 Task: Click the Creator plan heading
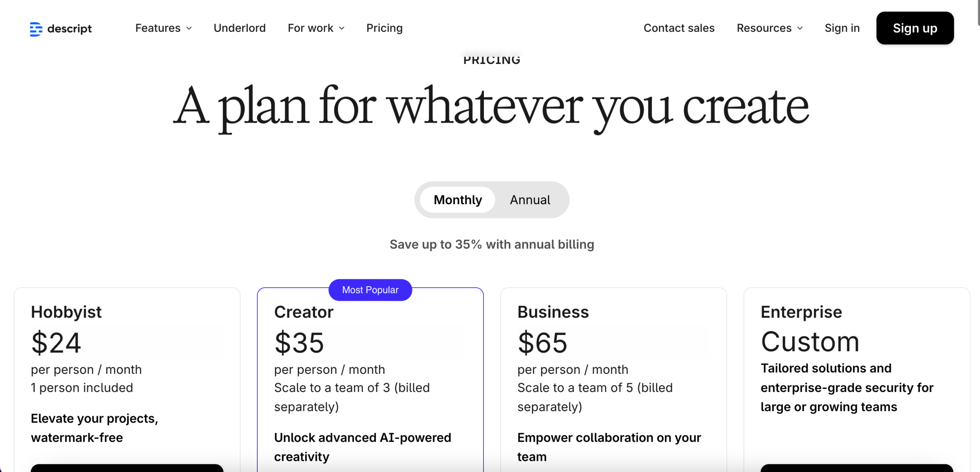click(304, 312)
